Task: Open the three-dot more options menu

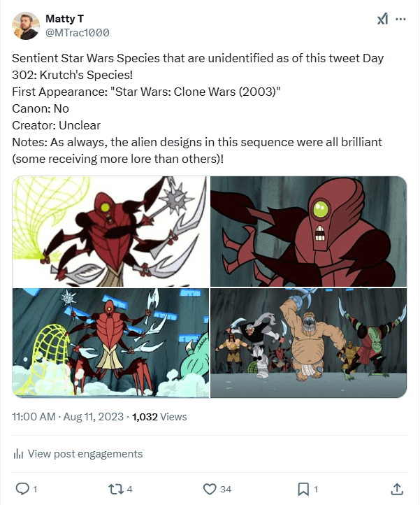Action: tap(400, 20)
